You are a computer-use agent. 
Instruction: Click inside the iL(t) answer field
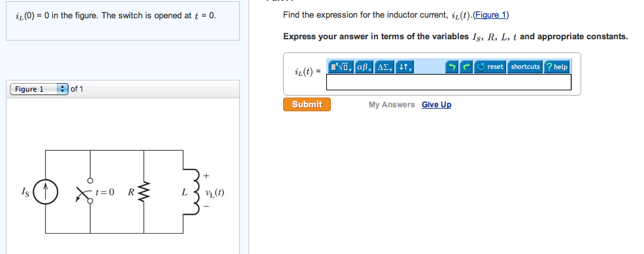(x=449, y=82)
